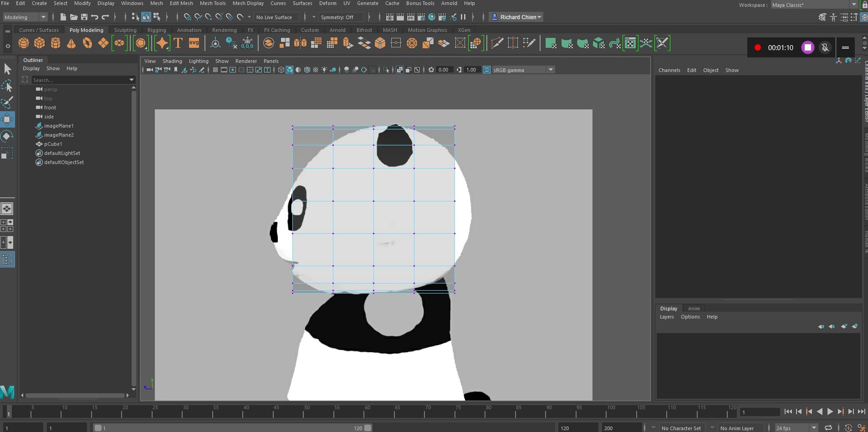
Task: Click the polygon cube shelf icon
Action: 40,43
